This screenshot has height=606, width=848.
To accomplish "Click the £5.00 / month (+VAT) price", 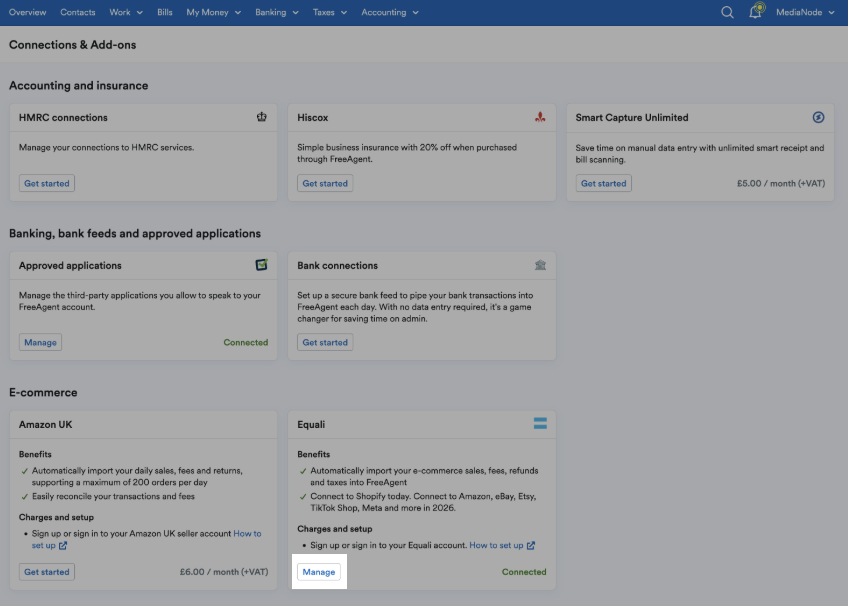I will (x=781, y=183).
